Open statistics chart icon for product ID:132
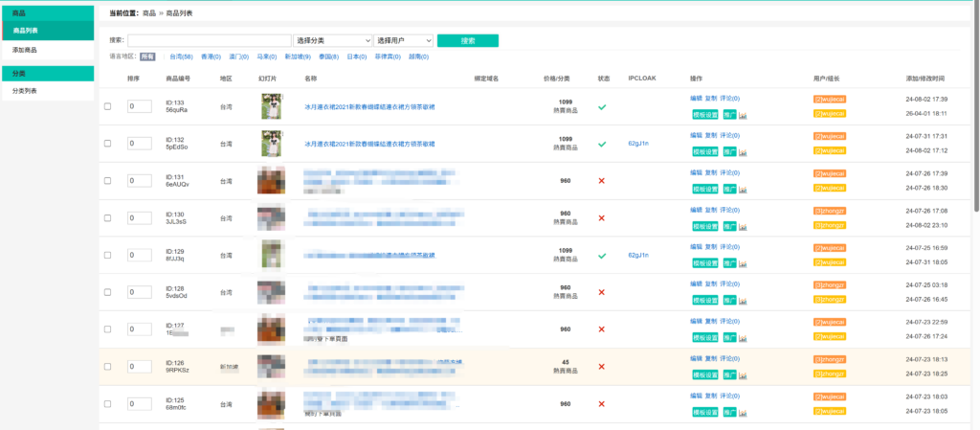This screenshot has height=430, width=980. pos(743,152)
